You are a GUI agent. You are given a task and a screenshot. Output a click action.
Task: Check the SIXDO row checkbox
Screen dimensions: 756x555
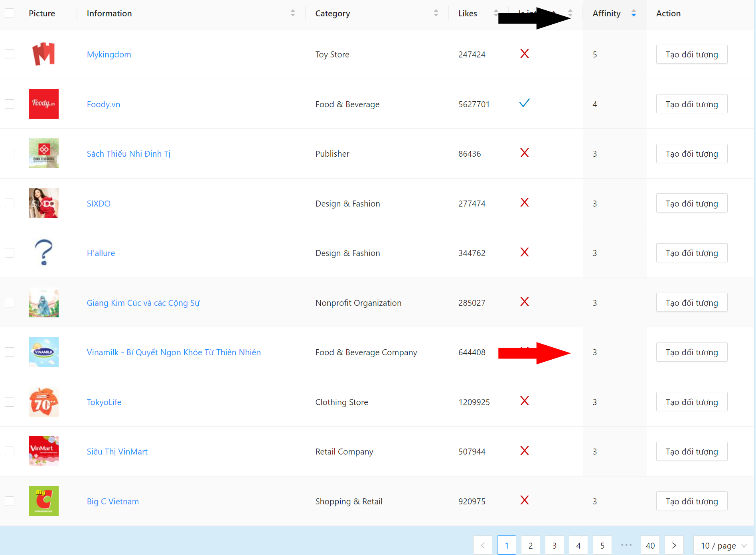tap(10, 203)
